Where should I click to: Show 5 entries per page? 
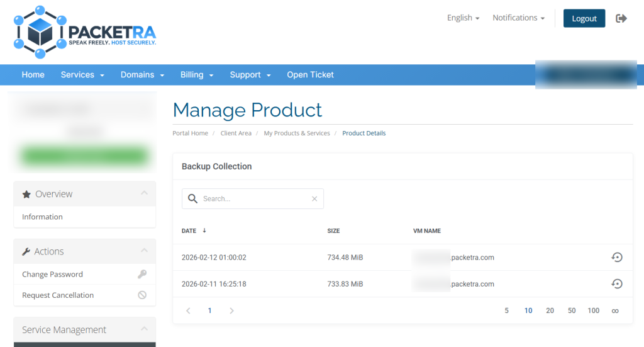click(506, 311)
